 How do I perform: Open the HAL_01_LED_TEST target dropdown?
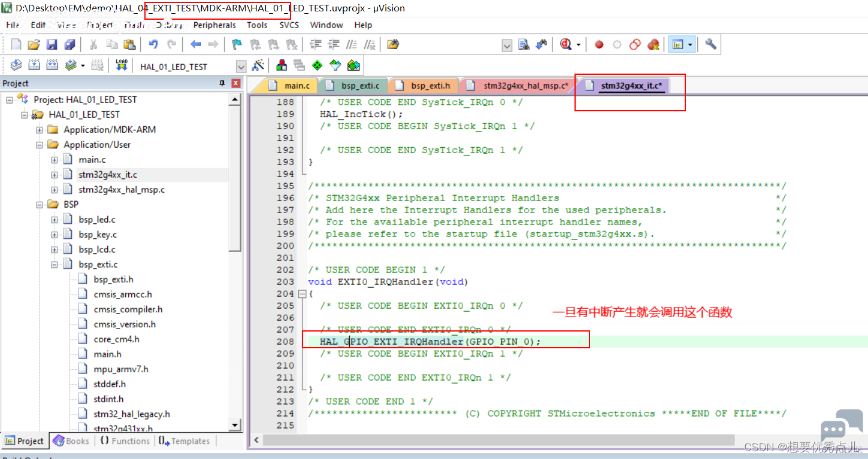[x=241, y=66]
